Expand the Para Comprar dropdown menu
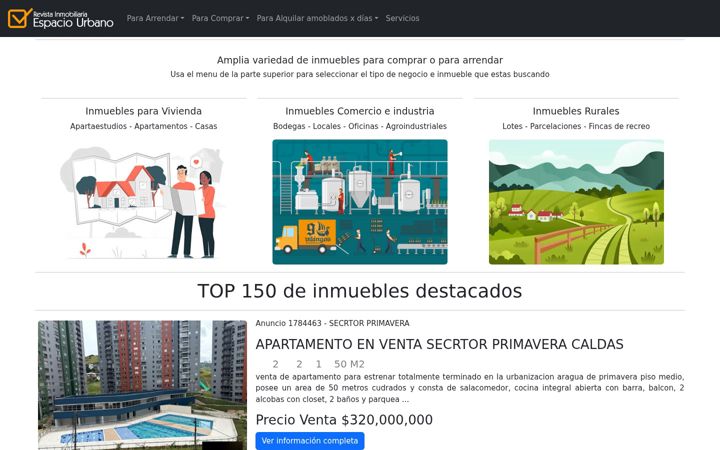Screen dimensions: 720x450 (220, 18)
